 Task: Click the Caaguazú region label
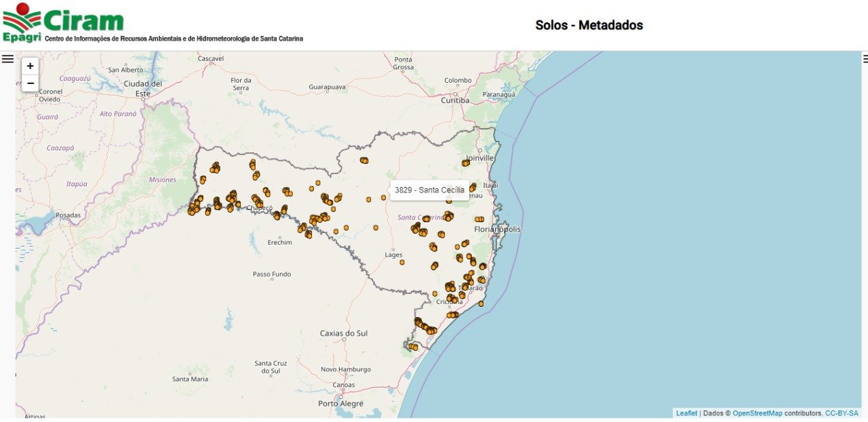[75, 79]
